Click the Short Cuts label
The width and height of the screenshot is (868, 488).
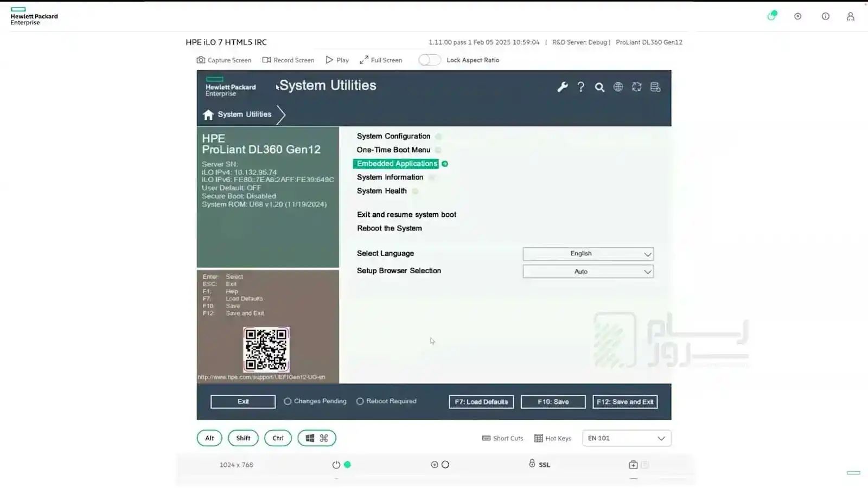508,438
